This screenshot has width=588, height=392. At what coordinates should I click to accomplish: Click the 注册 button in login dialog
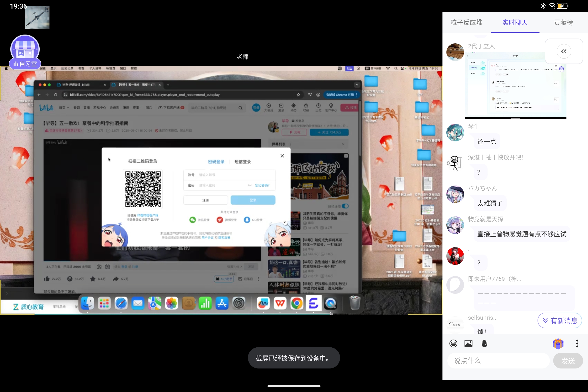point(206,200)
